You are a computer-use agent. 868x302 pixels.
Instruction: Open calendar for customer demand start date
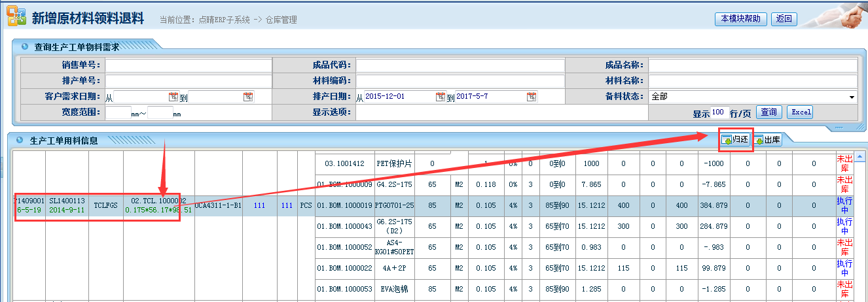point(173,97)
